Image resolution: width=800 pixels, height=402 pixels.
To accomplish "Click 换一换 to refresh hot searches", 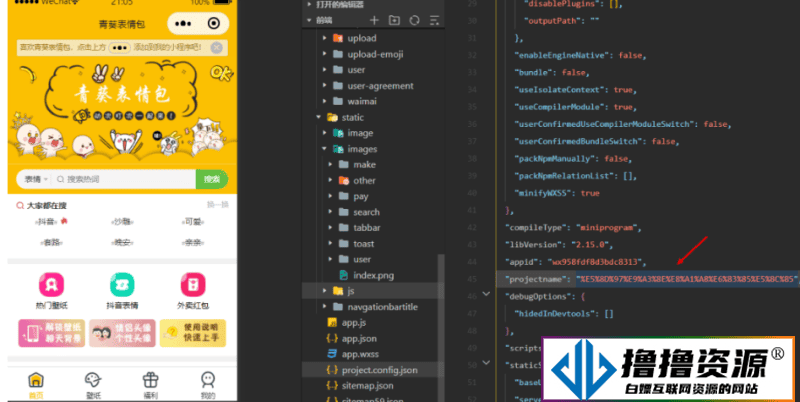I will point(218,205).
